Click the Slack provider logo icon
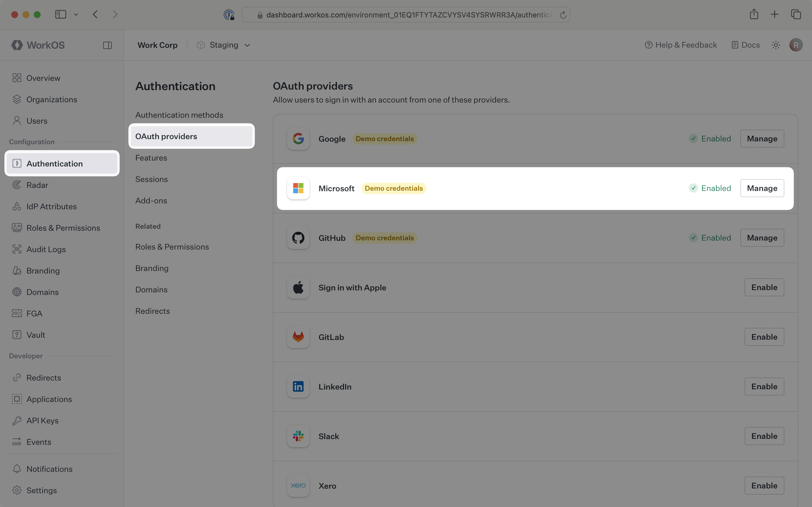This screenshot has width=812, height=507. coord(298,436)
